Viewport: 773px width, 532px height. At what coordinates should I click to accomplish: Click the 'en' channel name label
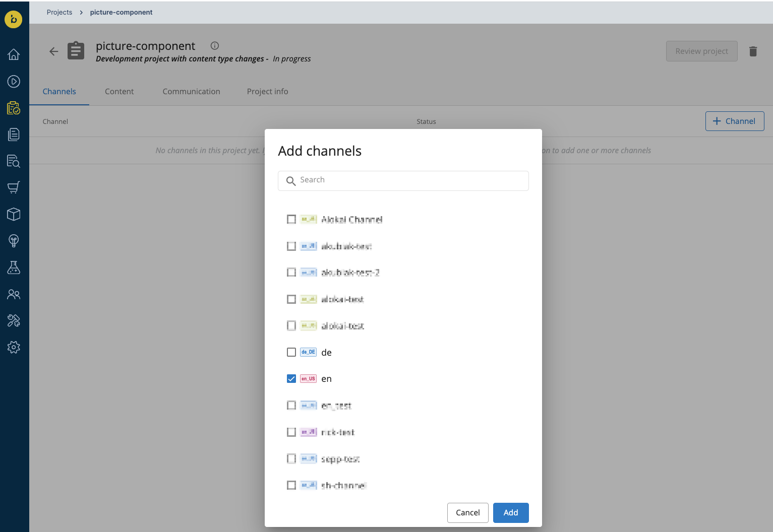pos(327,379)
